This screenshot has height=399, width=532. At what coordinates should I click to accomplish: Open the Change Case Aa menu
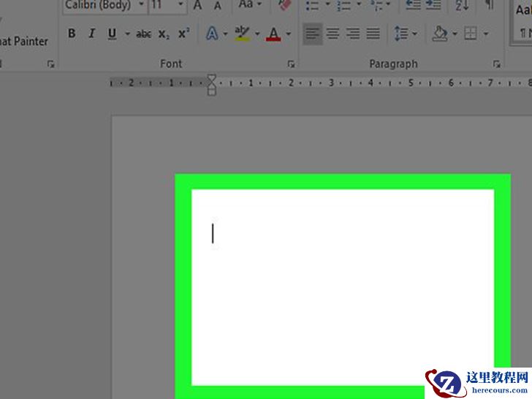[250, 4]
